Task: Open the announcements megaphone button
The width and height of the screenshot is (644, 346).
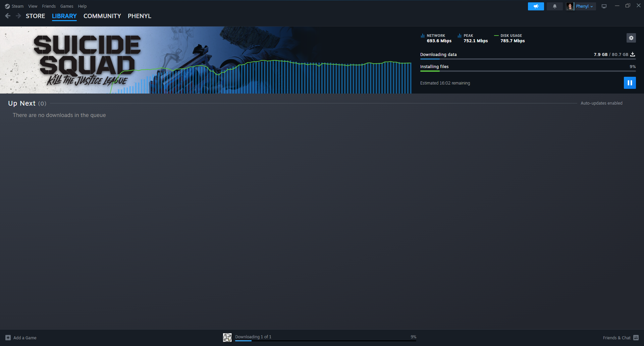Action: [536, 6]
